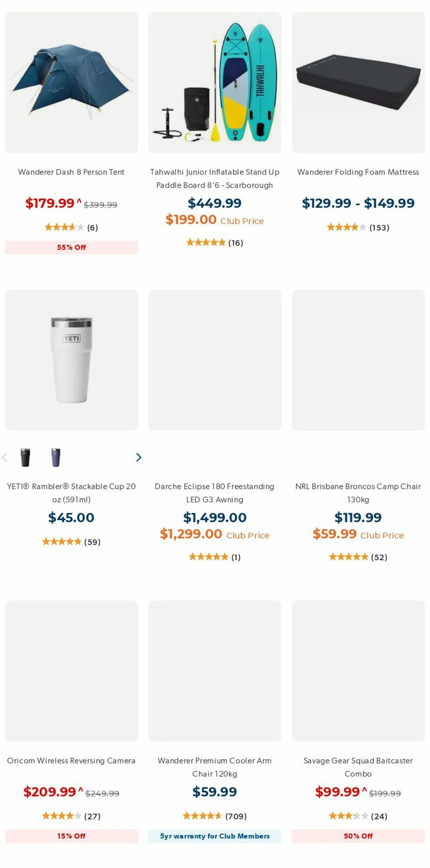Select black YETI Rambler color swatch

(25, 457)
